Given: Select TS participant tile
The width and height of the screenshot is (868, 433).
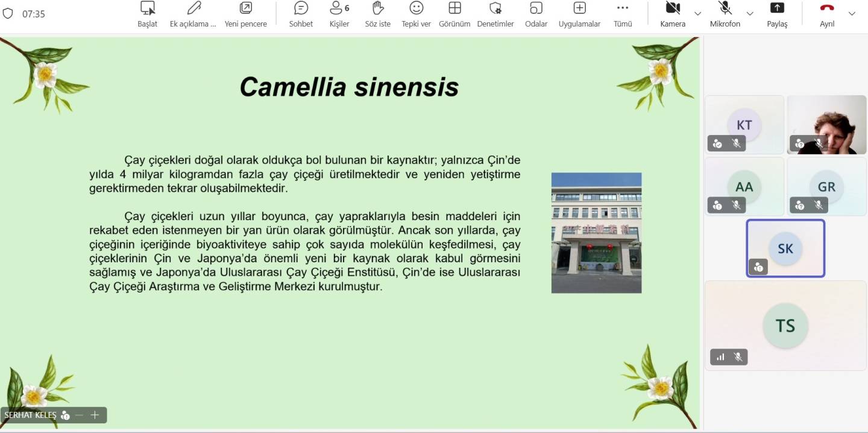Looking at the screenshot, I should 785,326.
